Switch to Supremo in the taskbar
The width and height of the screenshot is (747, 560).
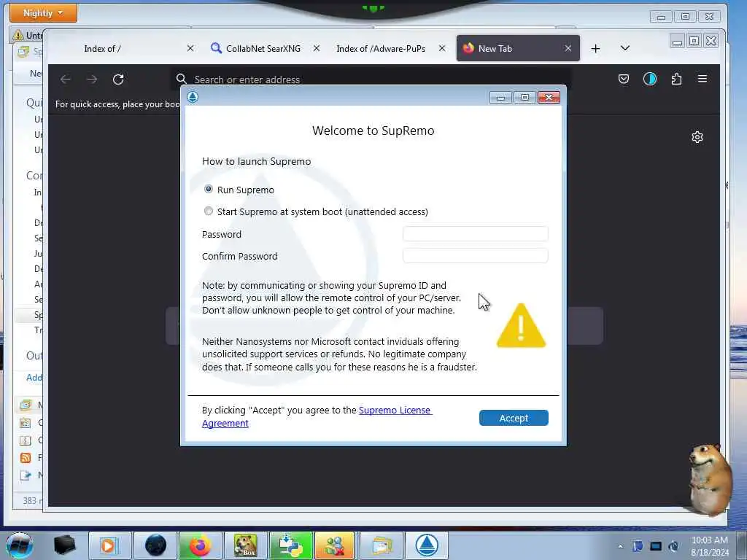(x=426, y=545)
